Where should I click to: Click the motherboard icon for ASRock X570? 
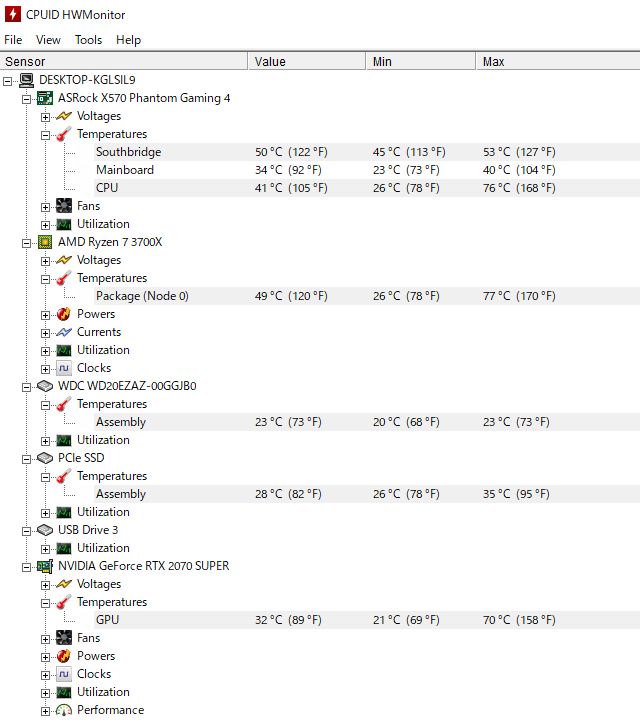(x=45, y=98)
